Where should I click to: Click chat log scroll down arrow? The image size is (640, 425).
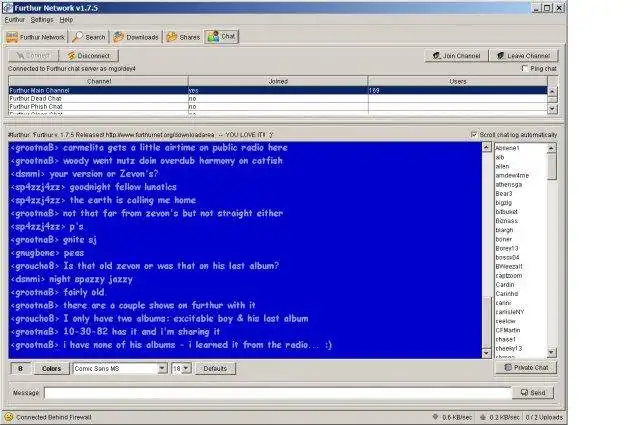coord(487,353)
